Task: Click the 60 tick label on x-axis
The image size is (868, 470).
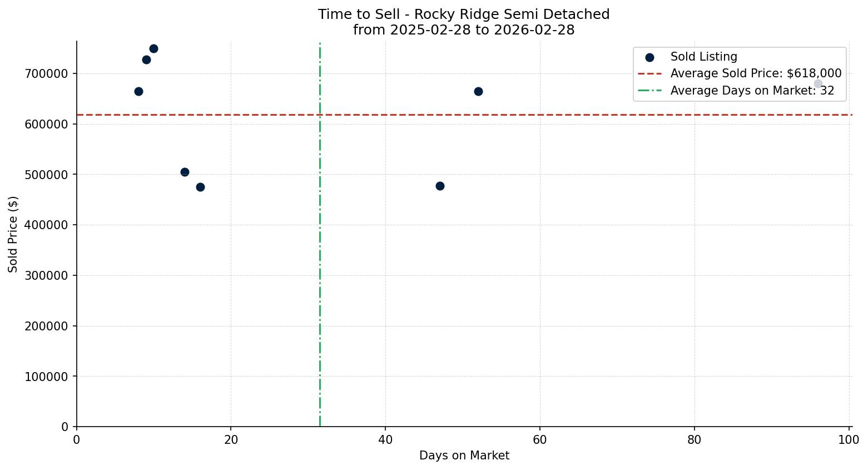Action: pos(539,440)
